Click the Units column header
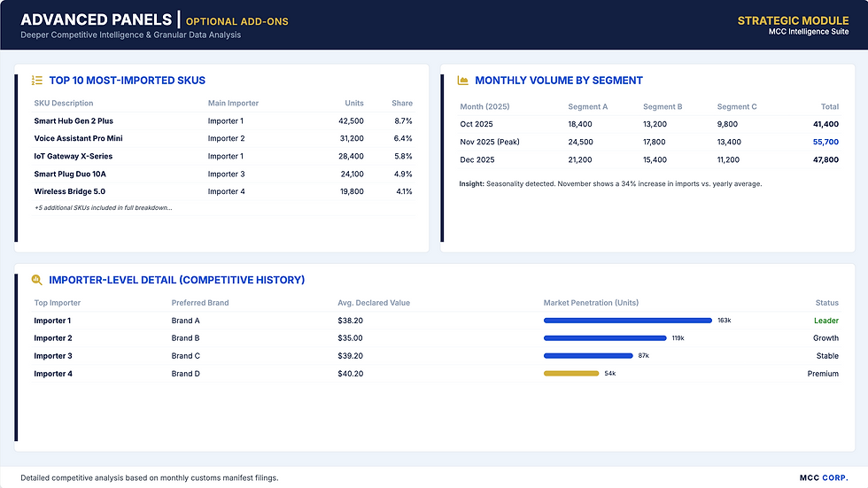 coord(354,103)
